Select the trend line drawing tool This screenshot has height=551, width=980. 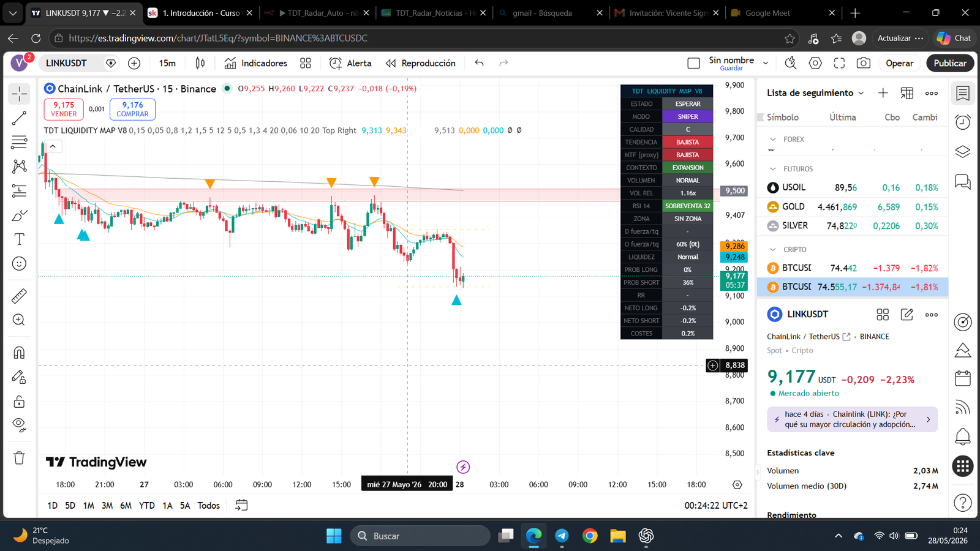tap(20, 118)
